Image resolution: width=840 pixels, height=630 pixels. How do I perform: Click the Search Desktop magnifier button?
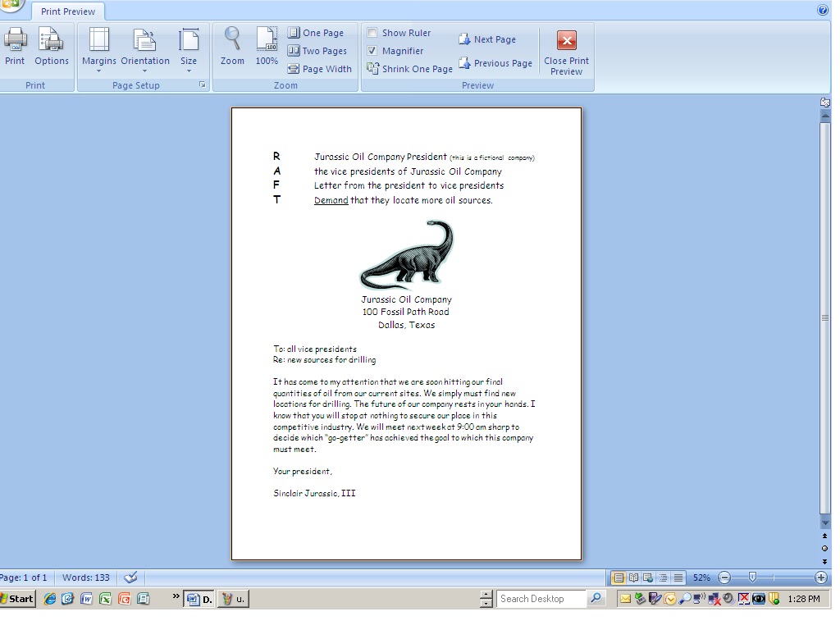coord(596,599)
